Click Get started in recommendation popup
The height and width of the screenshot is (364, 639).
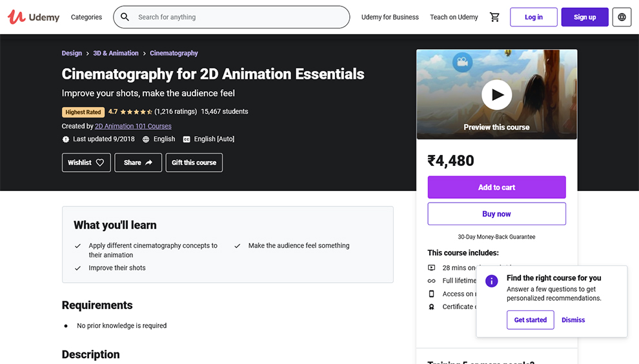tap(531, 320)
